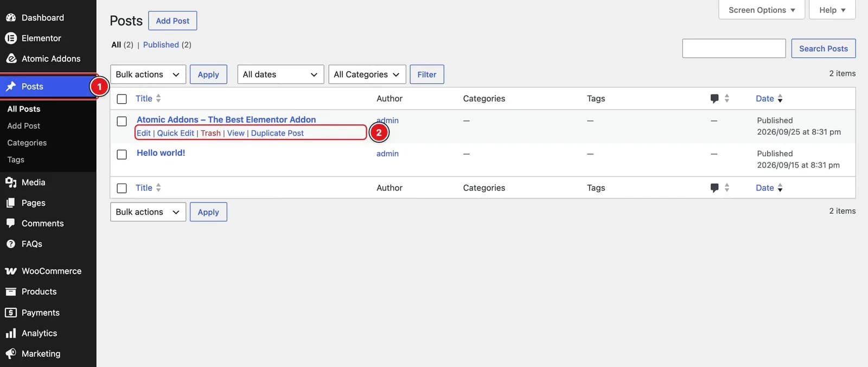Sort by comments using the footer arrows
This screenshot has width=868, height=367.
coord(727,187)
